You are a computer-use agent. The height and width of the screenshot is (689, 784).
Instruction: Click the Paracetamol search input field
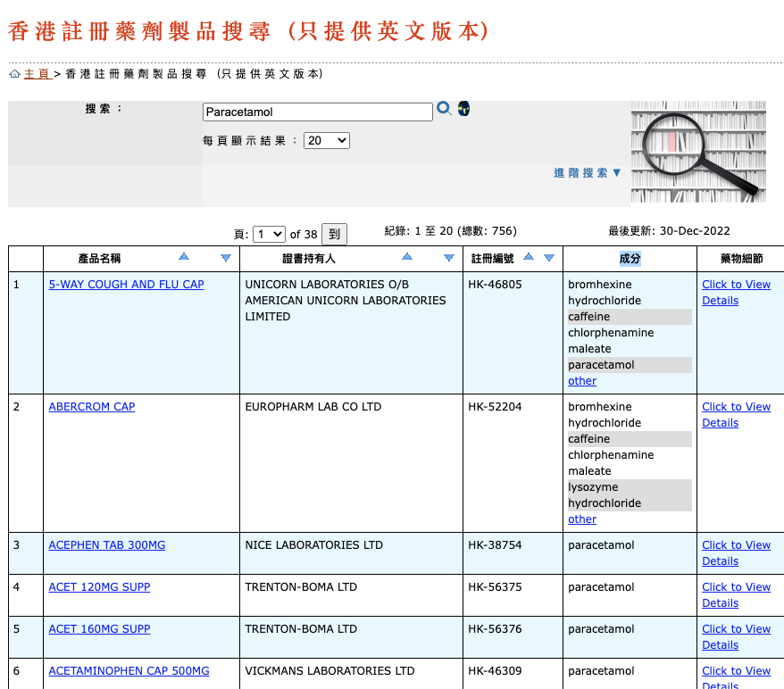coord(317,112)
